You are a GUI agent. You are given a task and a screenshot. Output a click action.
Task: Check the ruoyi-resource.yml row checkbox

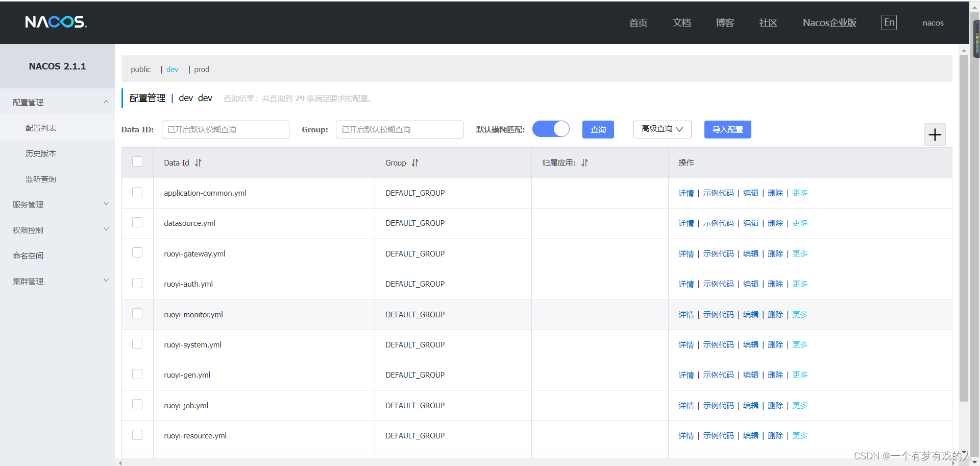137,435
